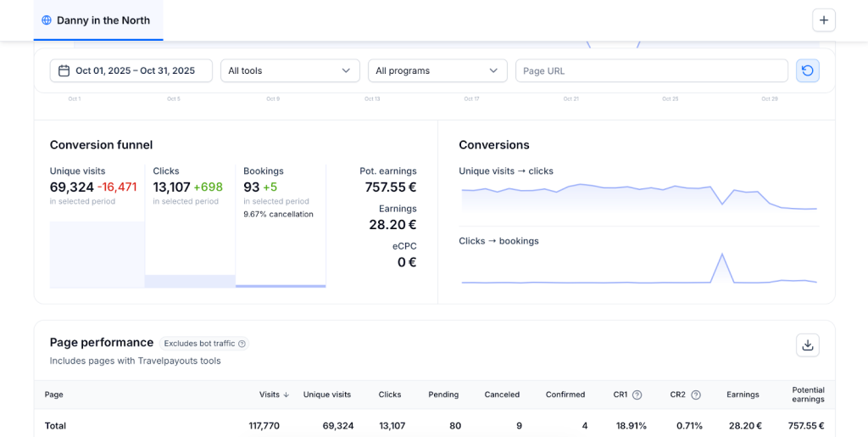868x437 pixels.
Task: Click the Unique visits to clicks chart
Action: (x=638, y=195)
